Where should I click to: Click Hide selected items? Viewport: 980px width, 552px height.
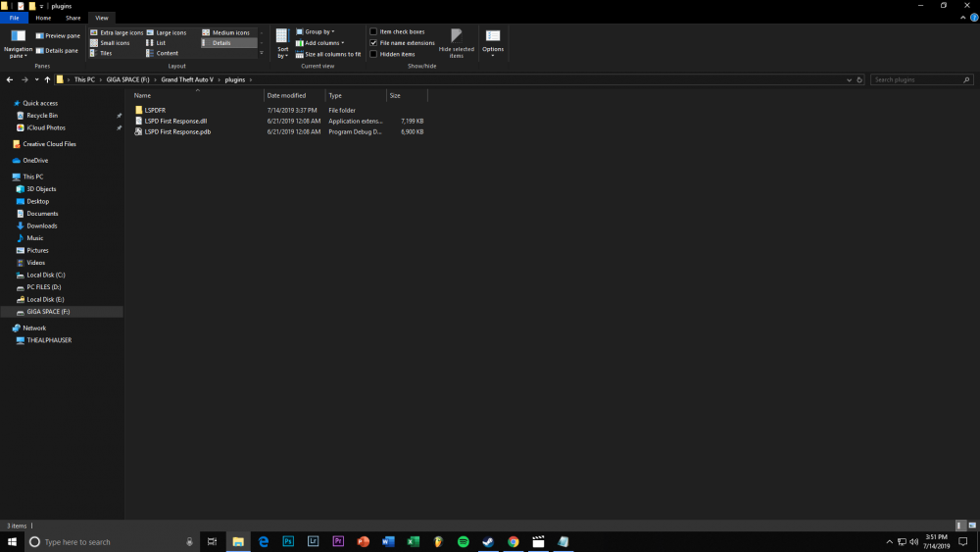pyautogui.click(x=457, y=44)
